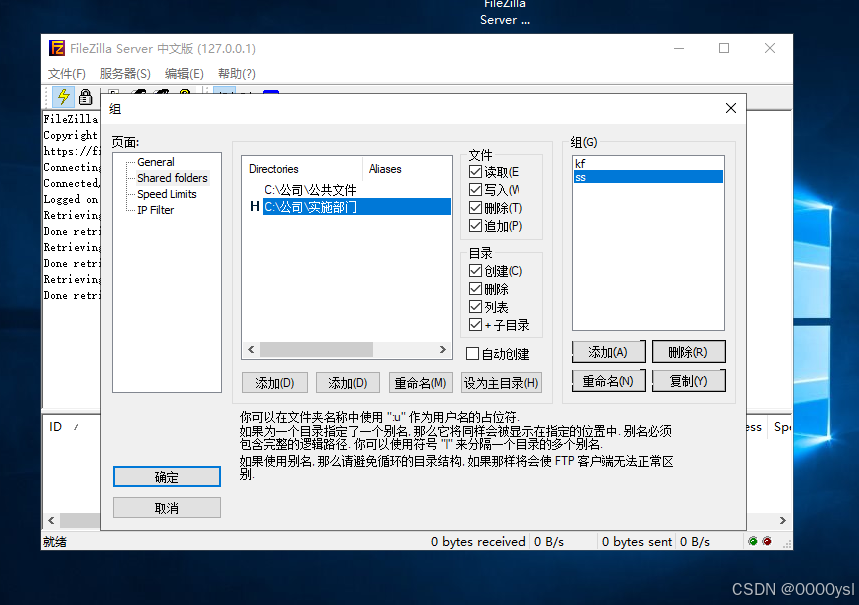
Task: Confirm with the 确定 button
Action: [167, 477]
